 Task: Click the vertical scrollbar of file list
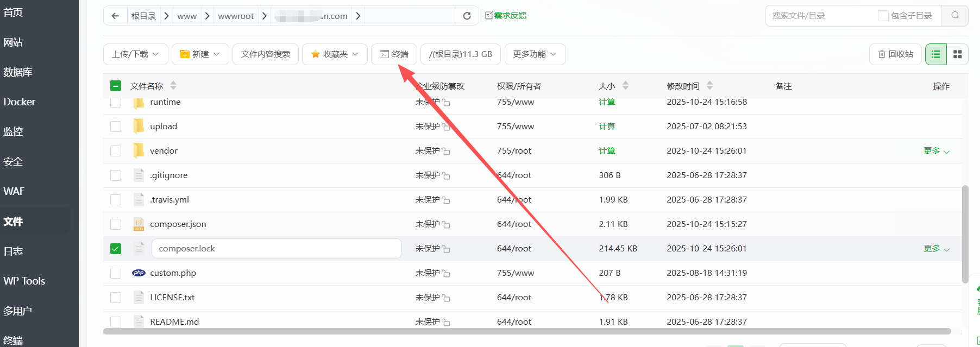(965, 235)
